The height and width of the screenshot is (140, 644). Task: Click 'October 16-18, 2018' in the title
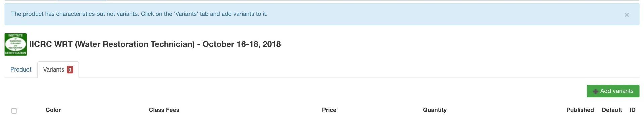pyautogui.click(x=241, y=44)
